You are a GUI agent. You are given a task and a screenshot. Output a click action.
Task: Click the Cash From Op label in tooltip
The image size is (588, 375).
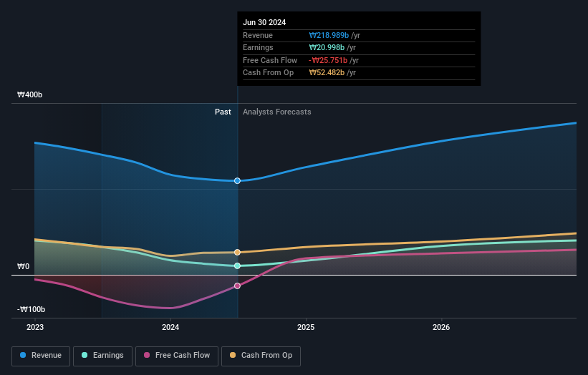(268, 73)
